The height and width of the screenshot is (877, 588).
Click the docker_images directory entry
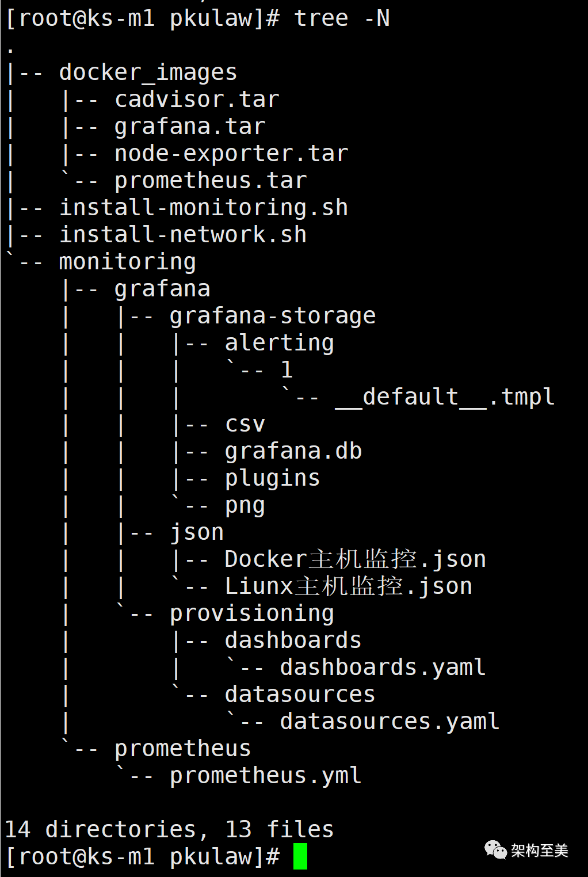[148, 73]
